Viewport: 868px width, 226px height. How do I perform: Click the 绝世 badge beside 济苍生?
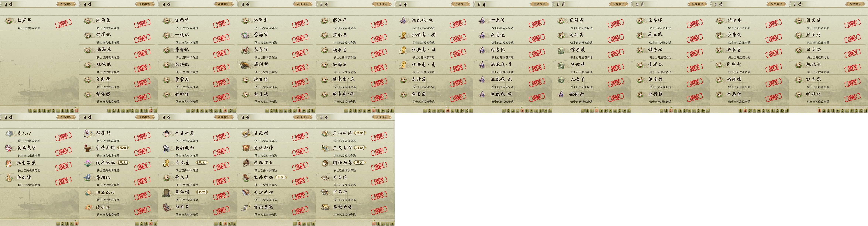click(x=201, y=163)
